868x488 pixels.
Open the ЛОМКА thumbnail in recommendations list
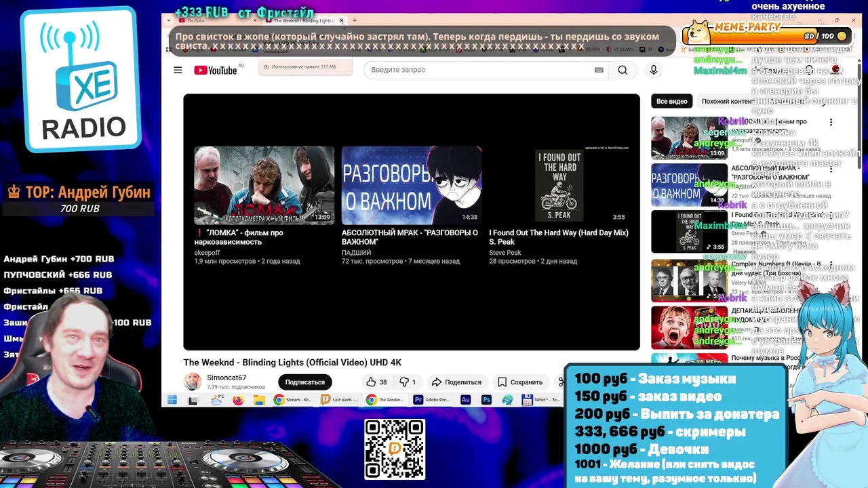689,138
